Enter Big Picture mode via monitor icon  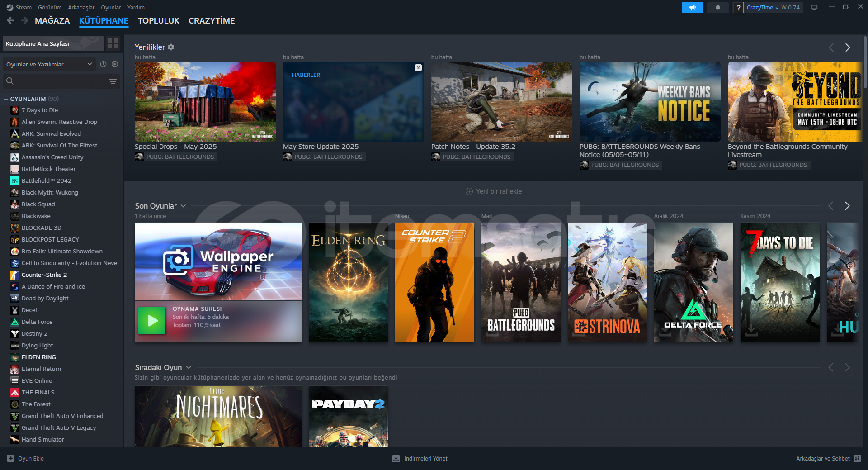tap(814, 8)
